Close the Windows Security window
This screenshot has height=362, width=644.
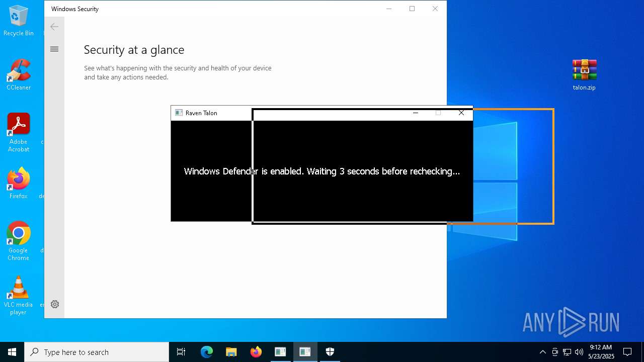[435, 9]
